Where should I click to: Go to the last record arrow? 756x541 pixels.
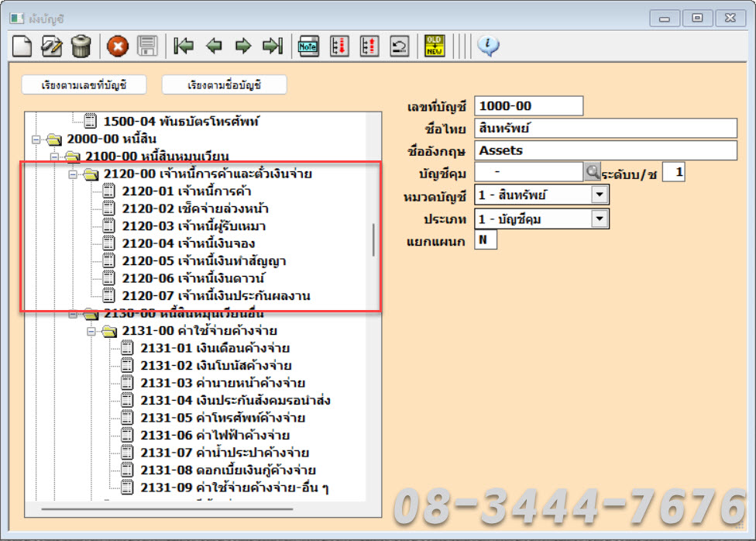[272, 47]
